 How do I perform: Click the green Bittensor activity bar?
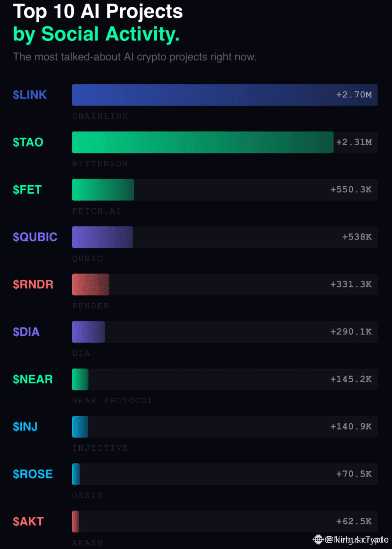point(203,142)
